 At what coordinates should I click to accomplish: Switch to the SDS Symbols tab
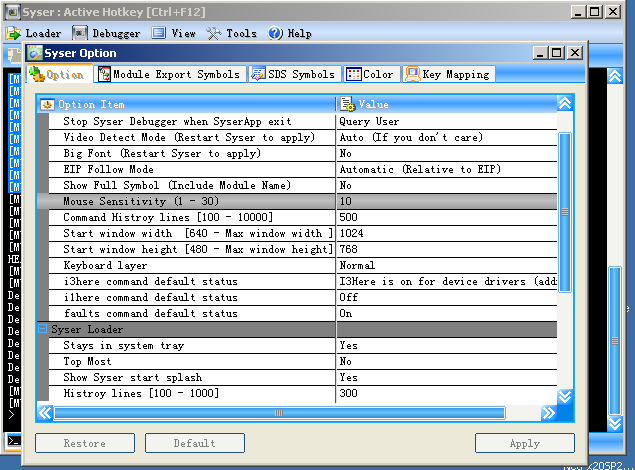click(294, 74)
